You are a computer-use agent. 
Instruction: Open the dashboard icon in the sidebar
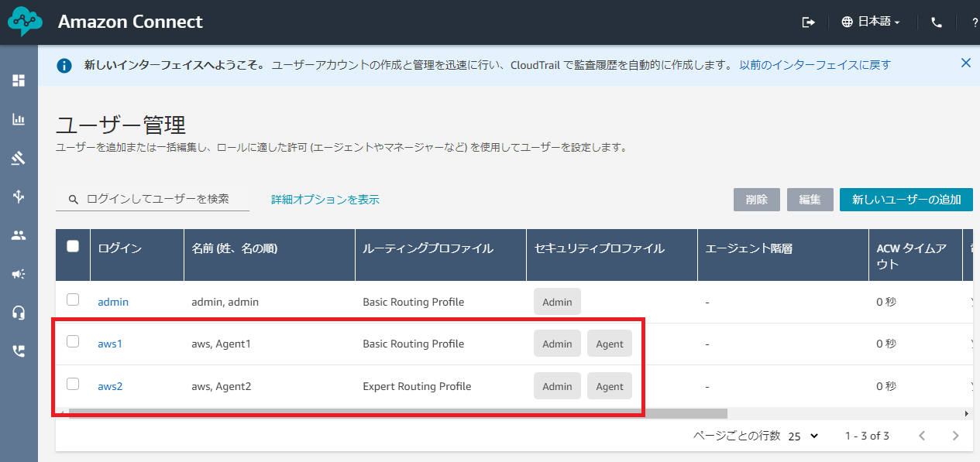[19, 80]
